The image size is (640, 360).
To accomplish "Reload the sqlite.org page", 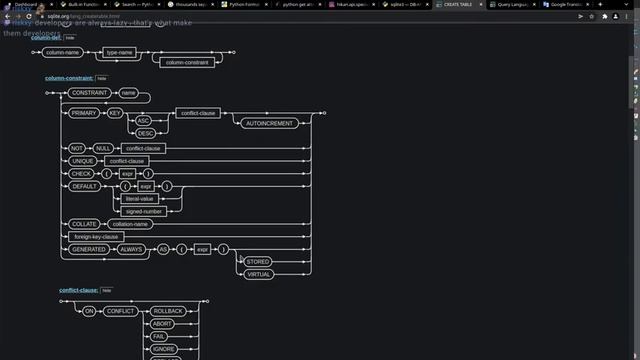I will [29, 16].
